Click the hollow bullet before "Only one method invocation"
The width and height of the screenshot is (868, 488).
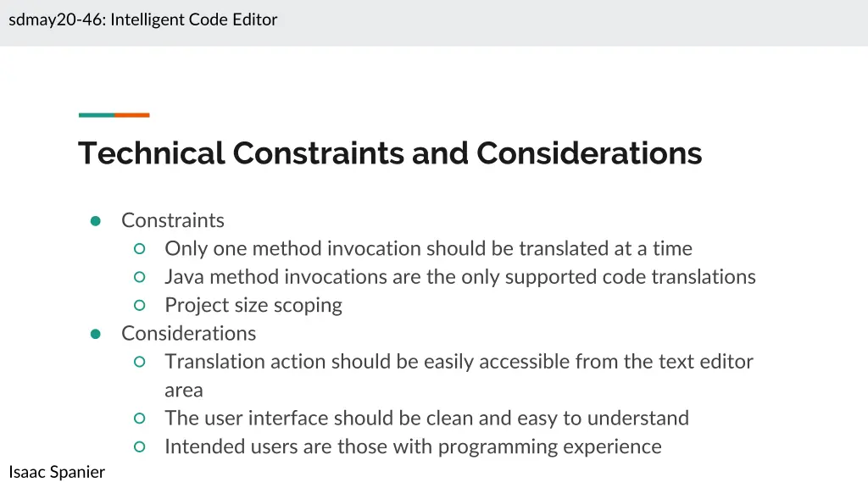click(140, 249)
